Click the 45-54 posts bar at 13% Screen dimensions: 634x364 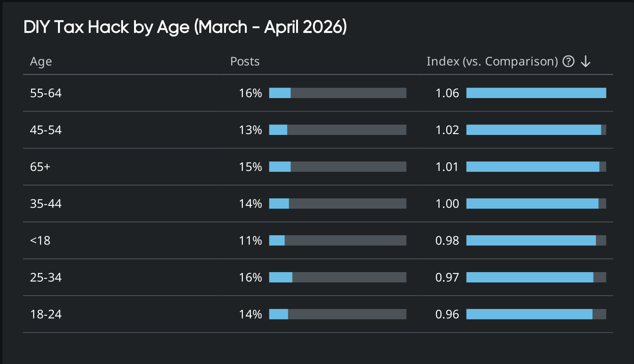tap(337, 130)
